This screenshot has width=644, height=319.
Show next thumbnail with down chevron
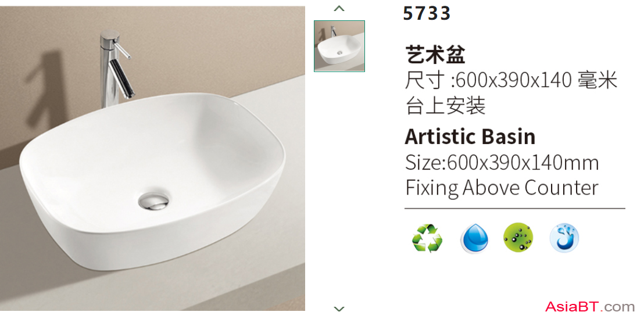[x=339, y=309]
